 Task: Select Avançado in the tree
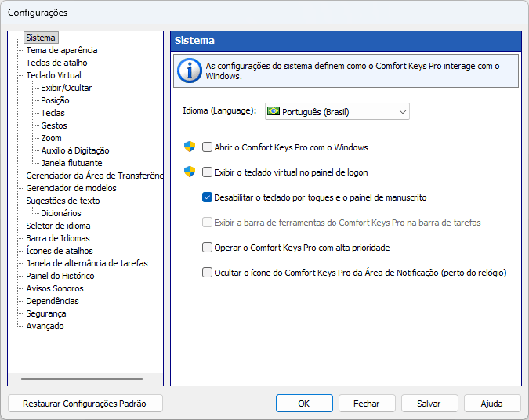(45, 326)
